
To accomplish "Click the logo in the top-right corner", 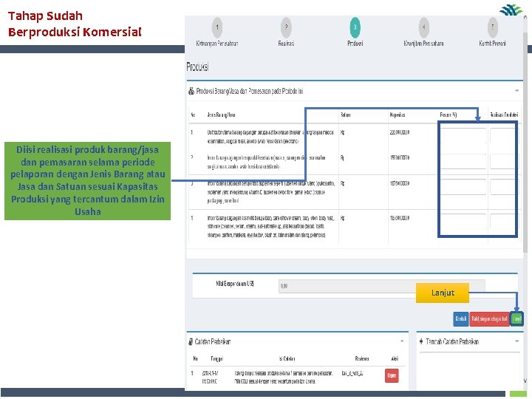I will pos(511,10).
